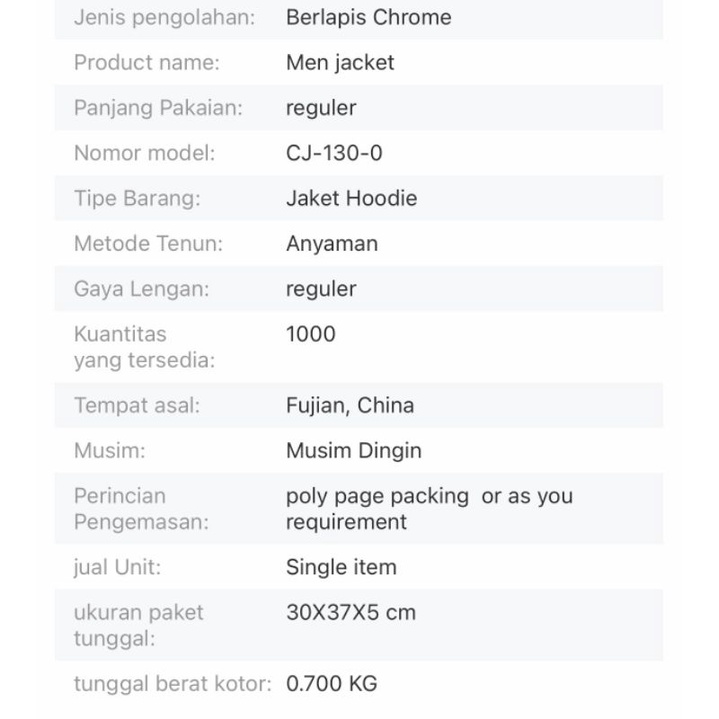Select the Single item value
719x719 pixels.
[341, 567]
